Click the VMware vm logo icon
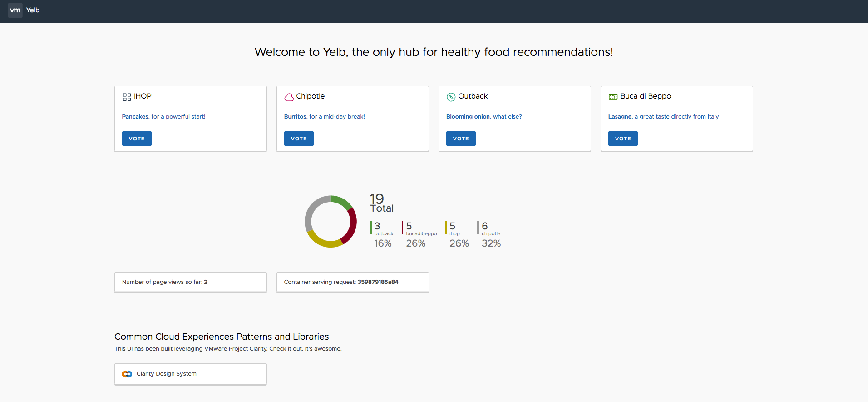 (15, 10)
